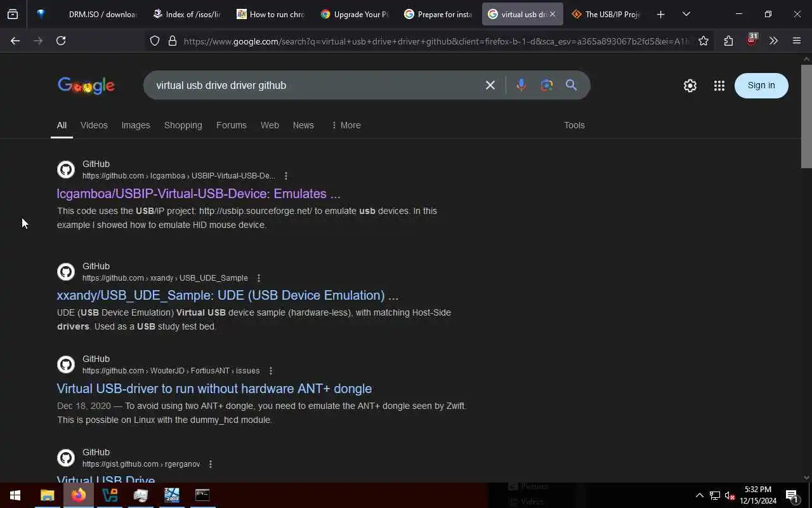Expand the More search filters menu
This screenshot has height=508, width=812.
coord(346,125)
